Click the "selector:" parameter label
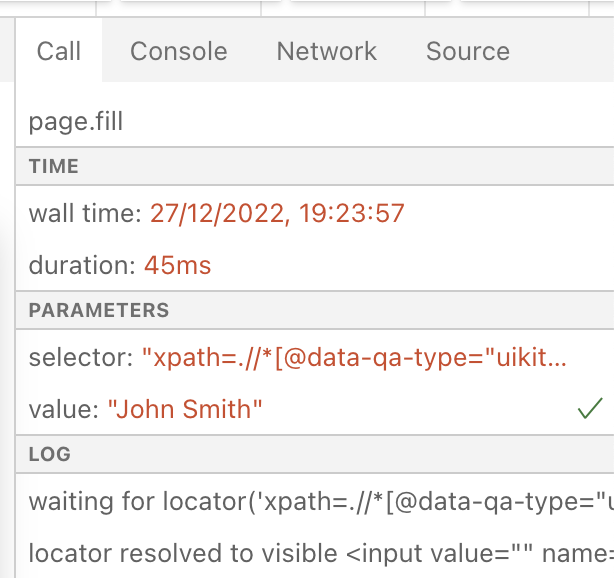614x578 pixels. tap(81, 358)
